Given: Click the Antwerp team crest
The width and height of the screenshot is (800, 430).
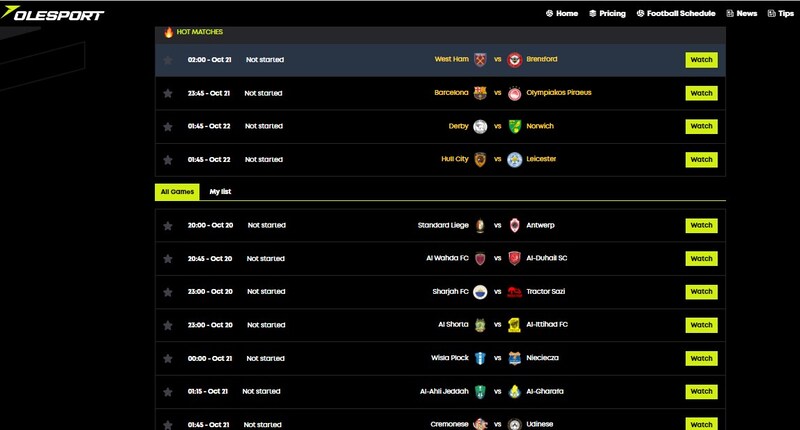Looking at the screenshot, I should [x=514, y=226].
